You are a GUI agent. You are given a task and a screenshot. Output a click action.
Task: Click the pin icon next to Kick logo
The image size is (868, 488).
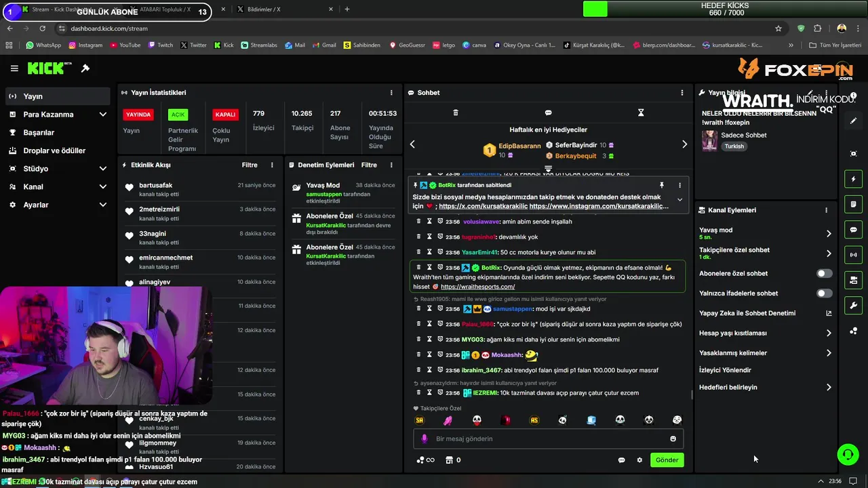coord(85,68)
